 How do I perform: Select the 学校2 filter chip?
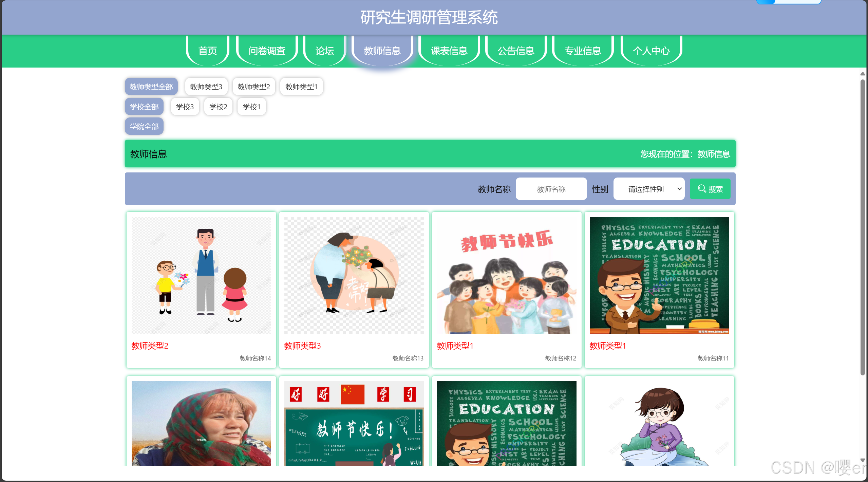(218, 107)
